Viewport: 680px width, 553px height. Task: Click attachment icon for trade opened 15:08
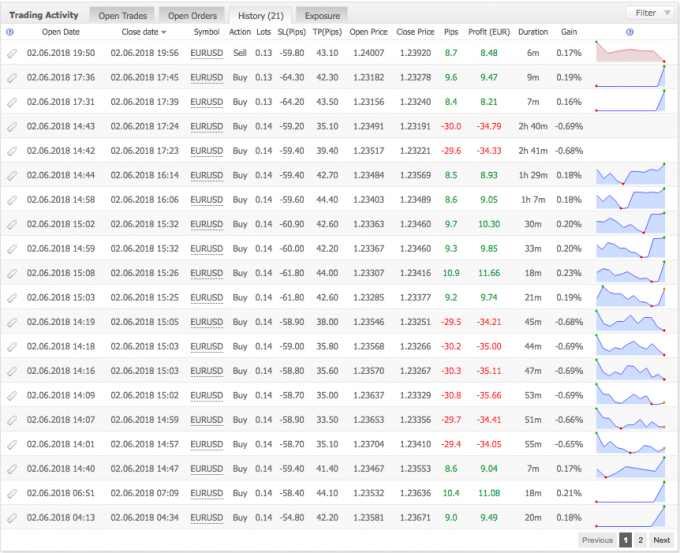[x=12, y=273]
